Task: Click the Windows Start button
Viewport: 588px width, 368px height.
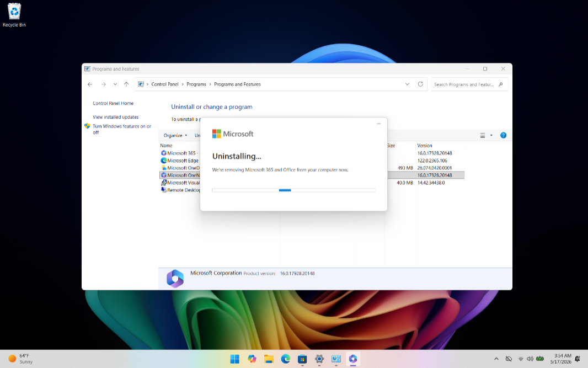Action: [235, 359]
